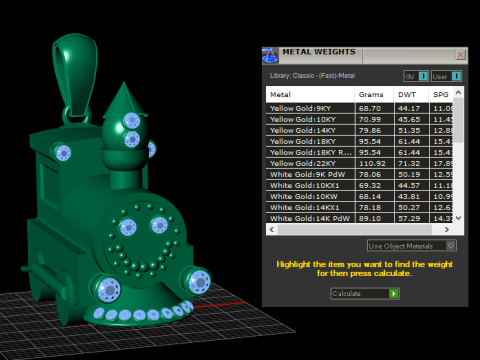Click the Metal Weights scale icon
Screen dimensions: 480x360
pos(270,55)
